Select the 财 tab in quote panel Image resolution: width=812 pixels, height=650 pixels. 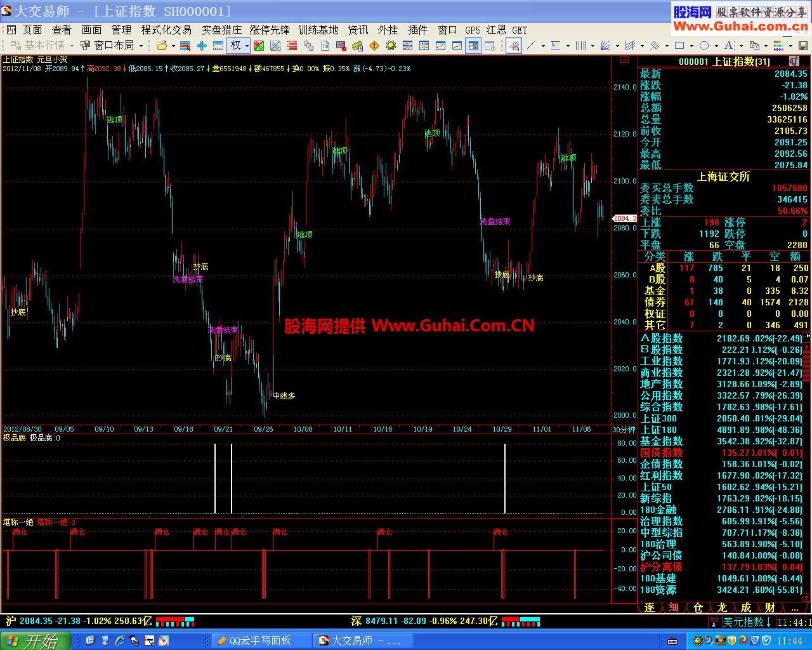[770, 607]
